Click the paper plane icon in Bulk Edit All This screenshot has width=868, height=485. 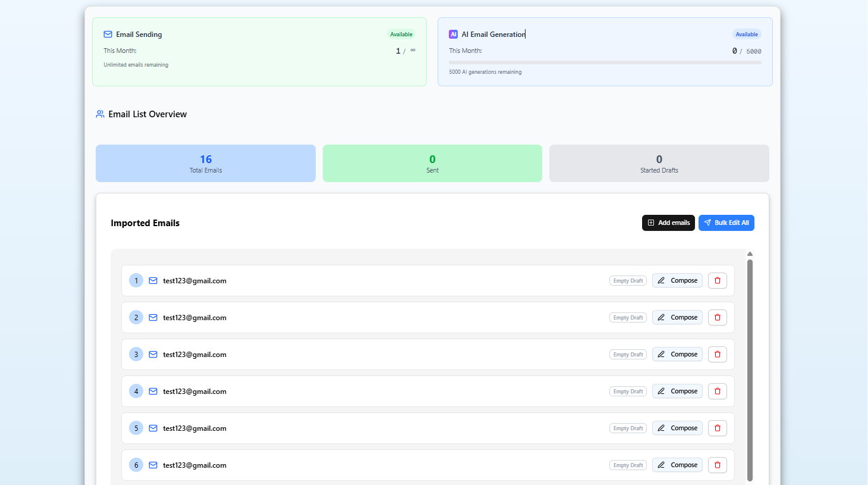(707, 223)
